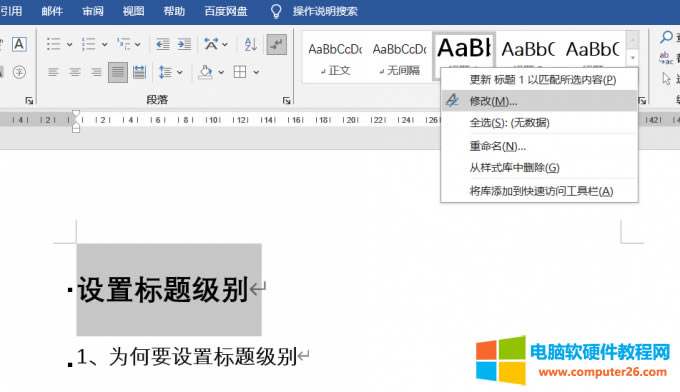This screenshot has width=680, height=392.
Task: Click the Enclosed Character icon
Action: click(19, 72)
